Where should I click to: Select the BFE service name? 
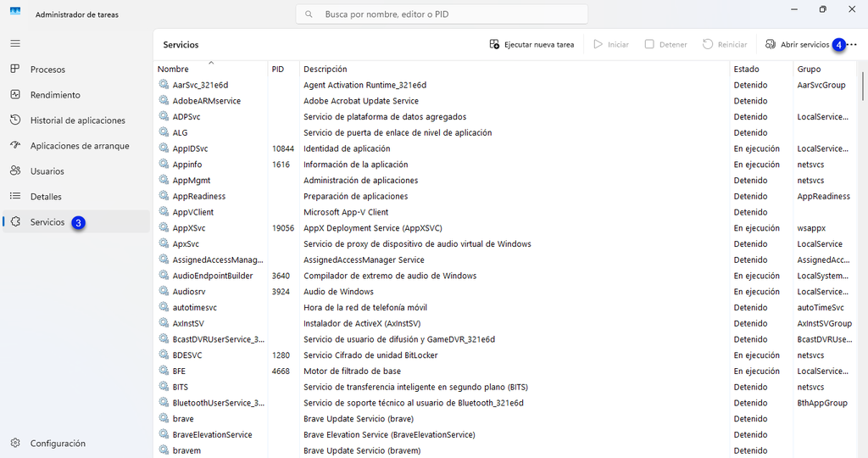tap(179, 371)
